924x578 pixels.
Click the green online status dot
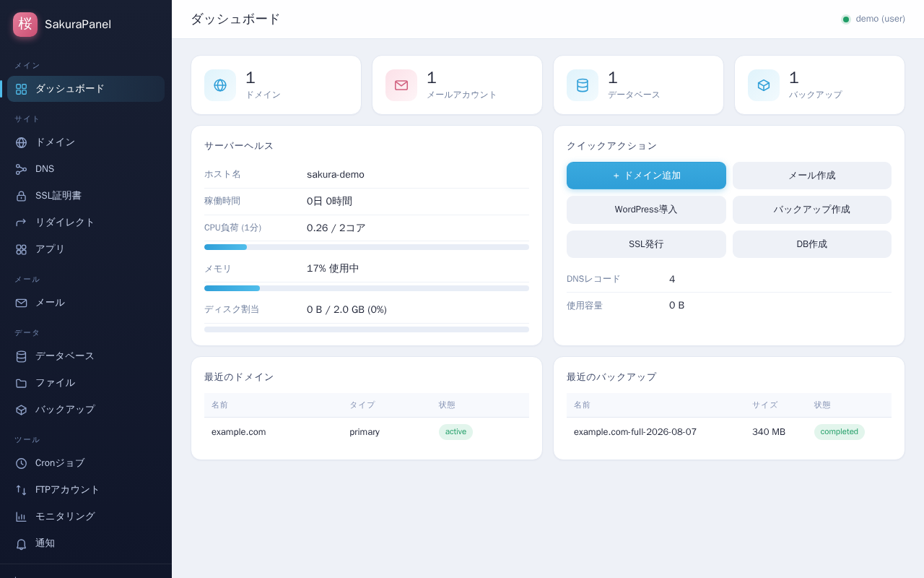pyautogui.click(x=846, y=20)
